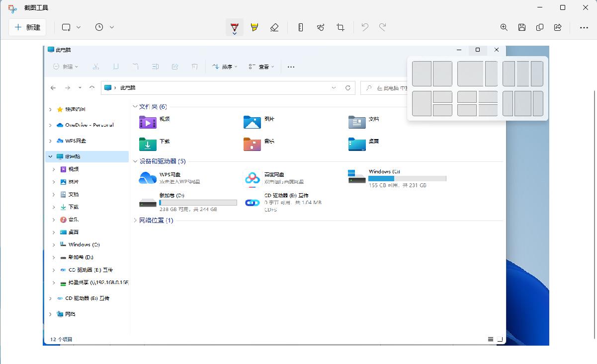597x364 pixels.
Task: Click the Windows (C:) capacity bar in the snip
Action: (x=406, y=178)
